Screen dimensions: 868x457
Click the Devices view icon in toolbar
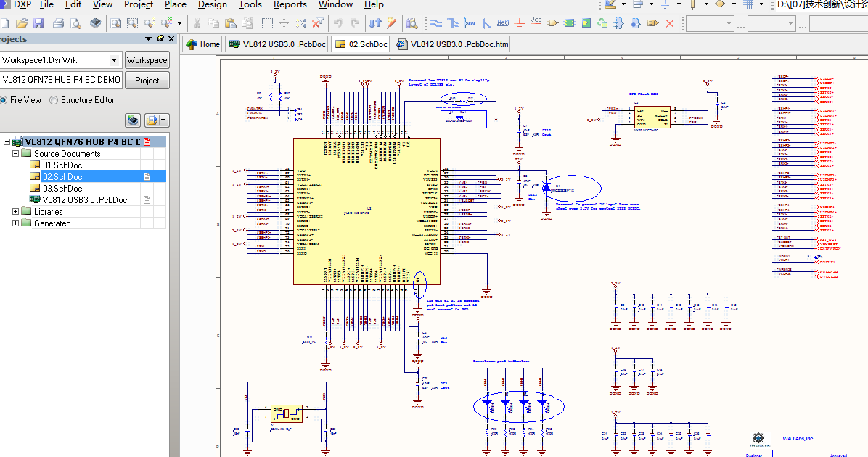click(96, 23)
